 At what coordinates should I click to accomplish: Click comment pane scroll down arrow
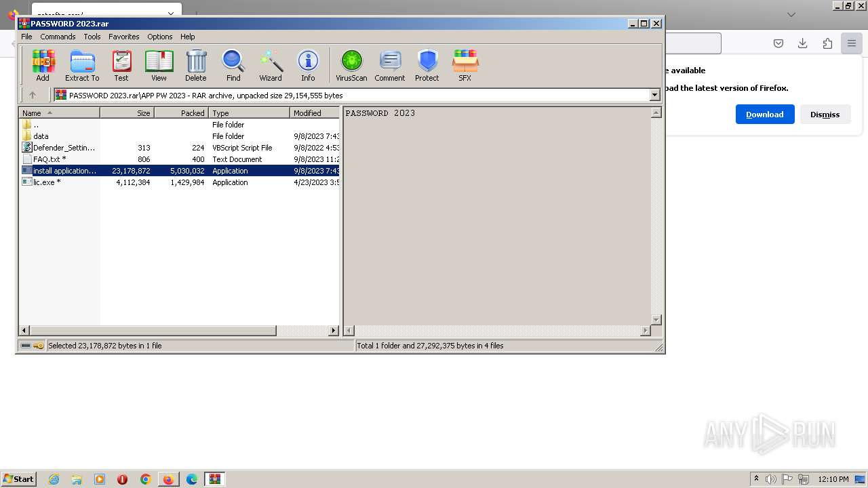click(x=656, y=319)
